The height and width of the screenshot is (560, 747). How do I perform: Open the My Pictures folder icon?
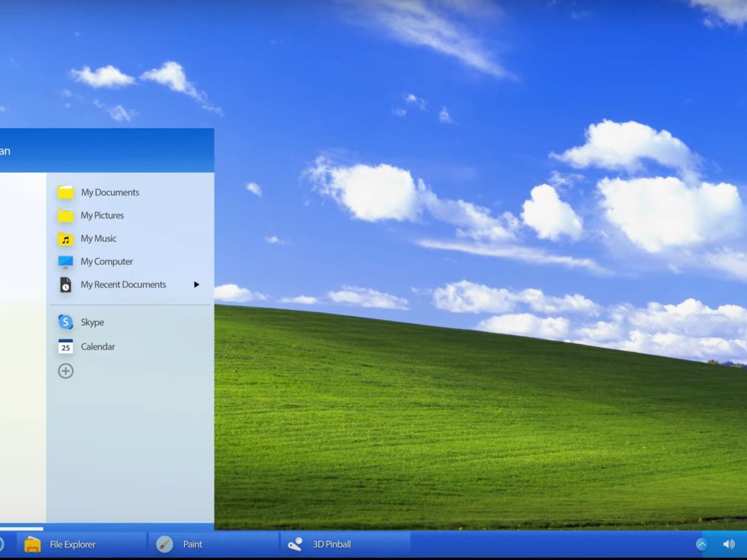pyautogui.click(x=65, y=215)
